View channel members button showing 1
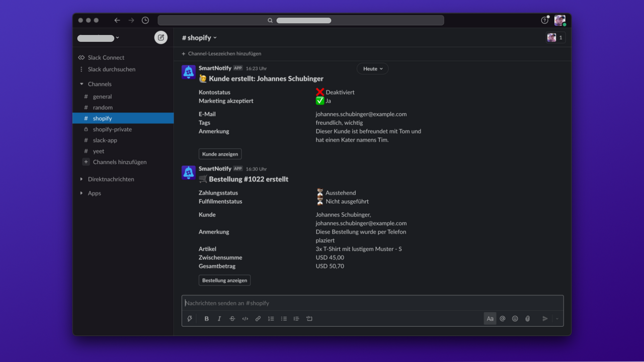Image resolution: width=644 pixels, height=362 pixels. [555, 38]
